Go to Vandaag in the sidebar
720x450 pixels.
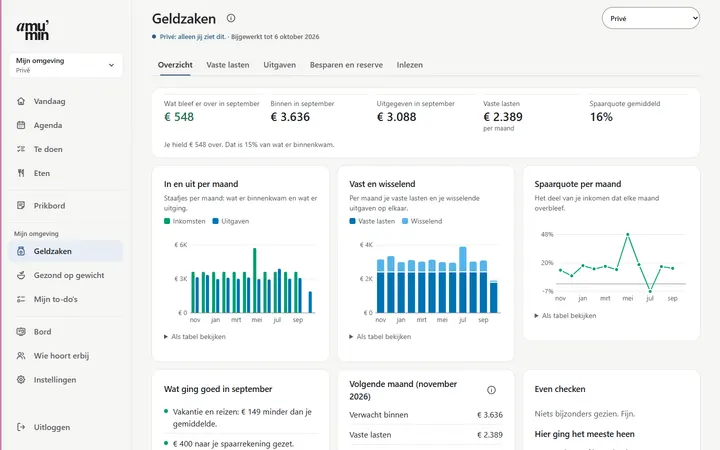[x=66, y=101]
